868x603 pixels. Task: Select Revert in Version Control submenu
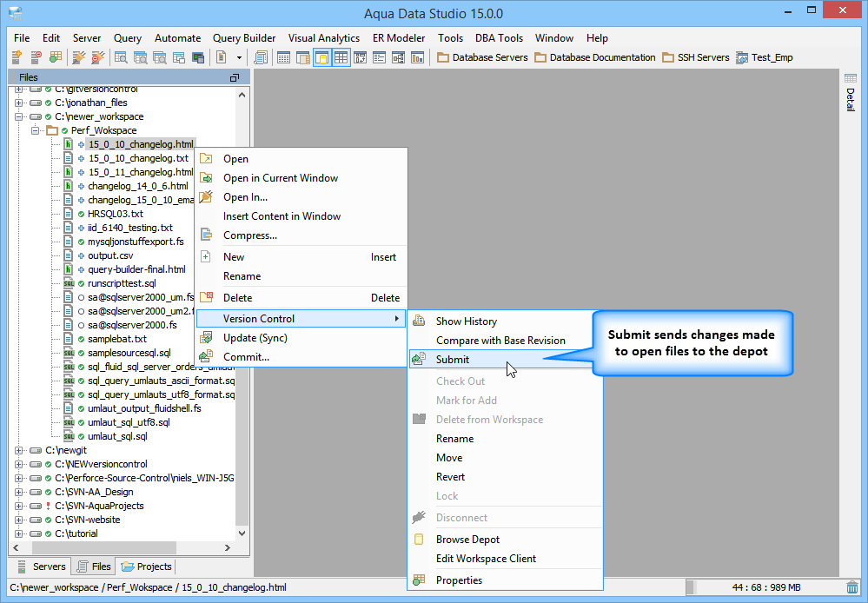[x=505, y=477]
